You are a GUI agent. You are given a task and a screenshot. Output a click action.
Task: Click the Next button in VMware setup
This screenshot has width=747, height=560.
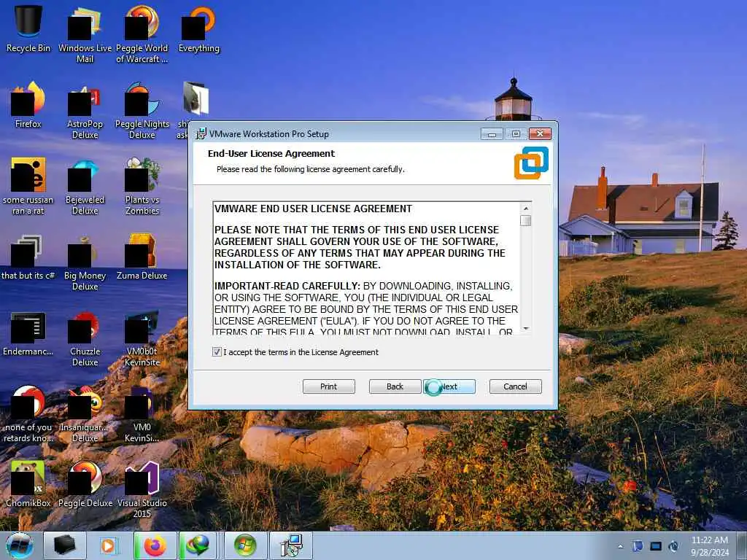[x=449, y=386]
